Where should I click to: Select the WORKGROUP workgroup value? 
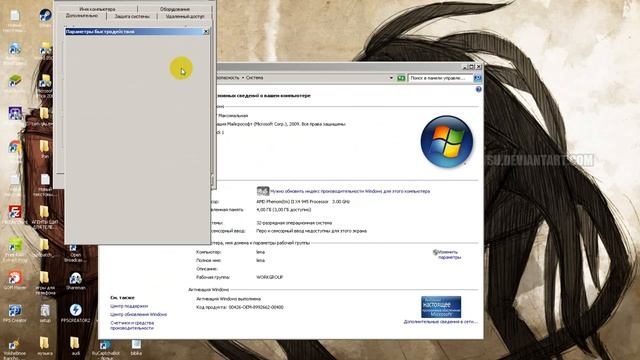click(269, 277)
